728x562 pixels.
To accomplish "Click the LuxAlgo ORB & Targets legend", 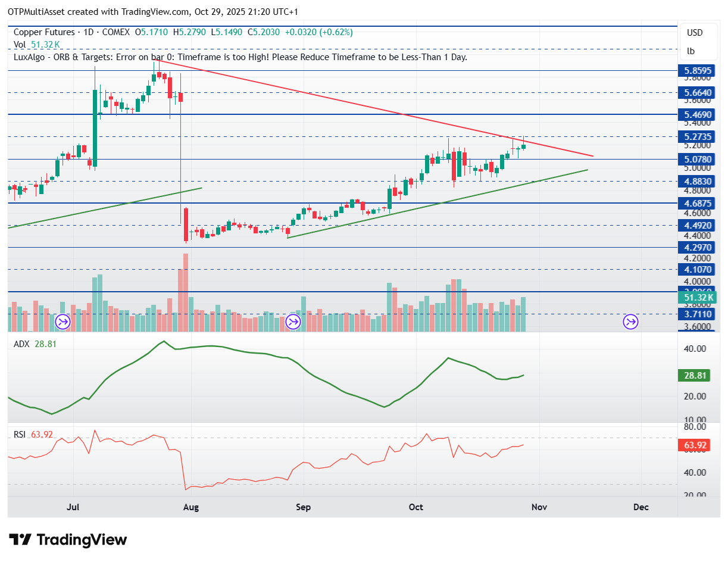I will point(240,57).
